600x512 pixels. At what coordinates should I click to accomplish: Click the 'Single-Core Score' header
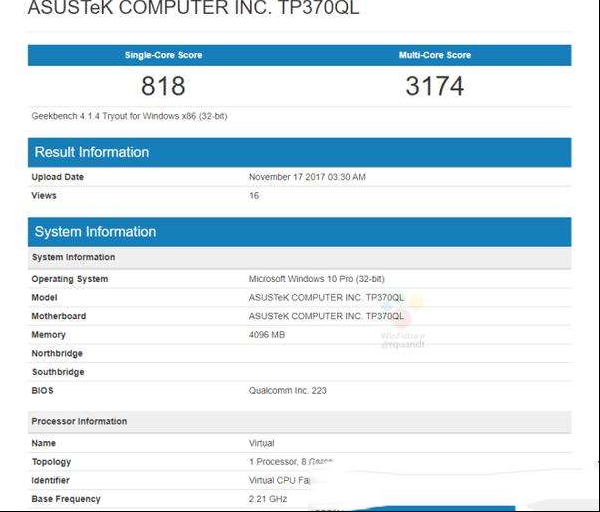163,55
